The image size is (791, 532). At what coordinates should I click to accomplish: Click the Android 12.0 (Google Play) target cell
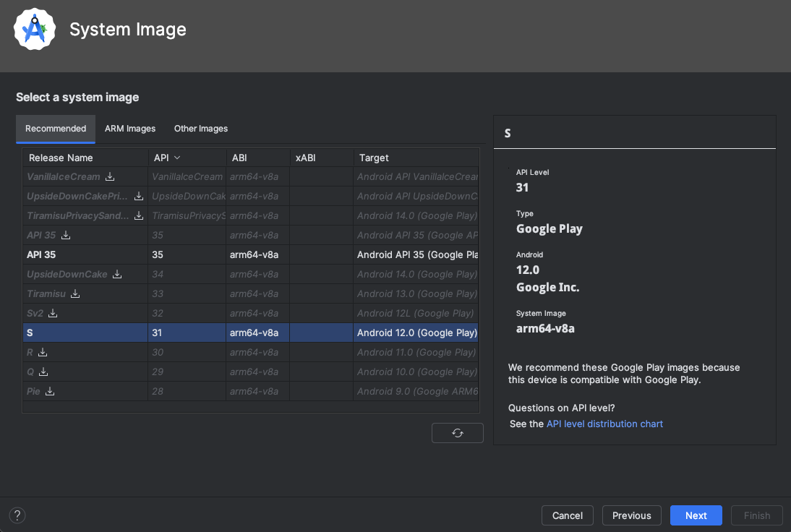click(x=416, y=332)
